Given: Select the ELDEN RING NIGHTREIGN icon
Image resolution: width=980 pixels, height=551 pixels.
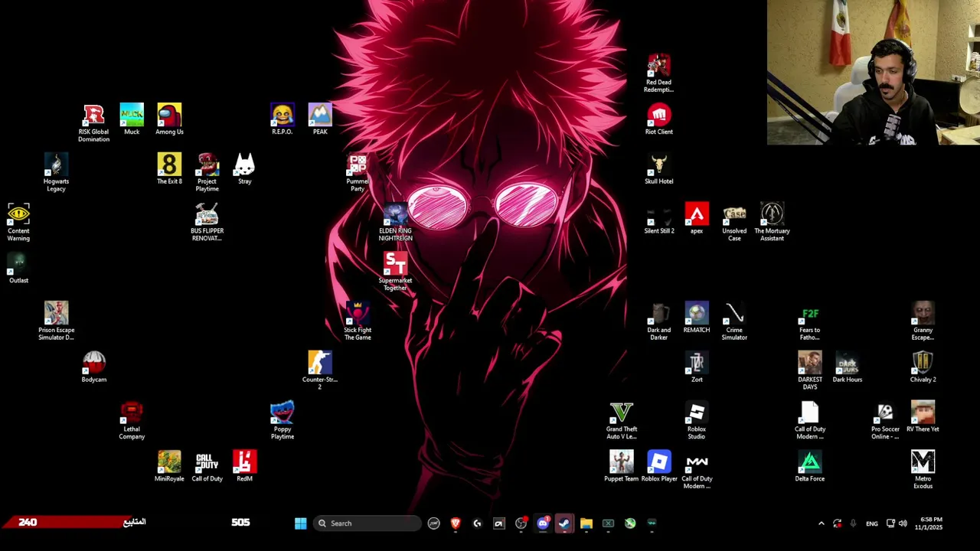Looking at the screenshot, I should [395, 223].
